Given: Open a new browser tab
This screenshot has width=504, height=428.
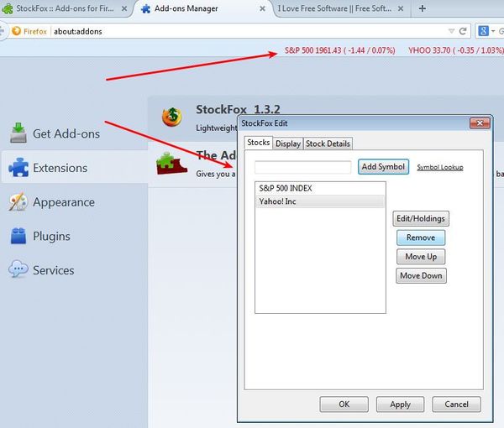Looking at the screenshot, I should click(x=423, y=8).
